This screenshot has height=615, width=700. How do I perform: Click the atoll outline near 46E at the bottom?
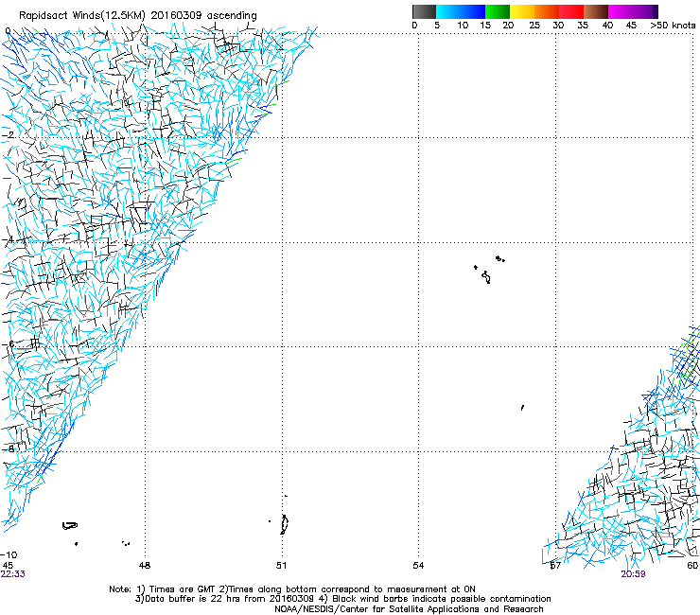click(70, 526)
